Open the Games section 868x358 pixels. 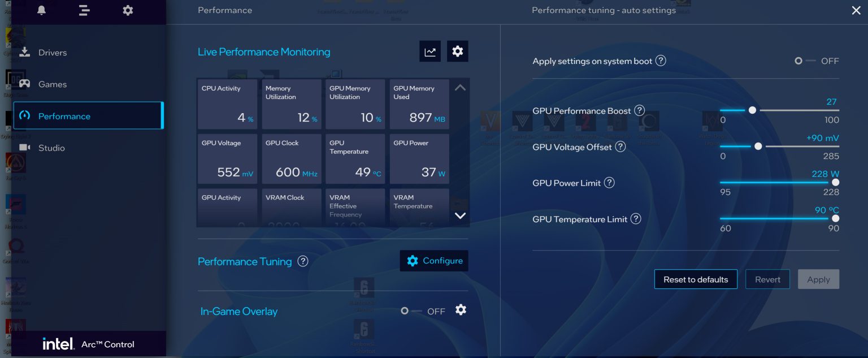pos(53,84)
